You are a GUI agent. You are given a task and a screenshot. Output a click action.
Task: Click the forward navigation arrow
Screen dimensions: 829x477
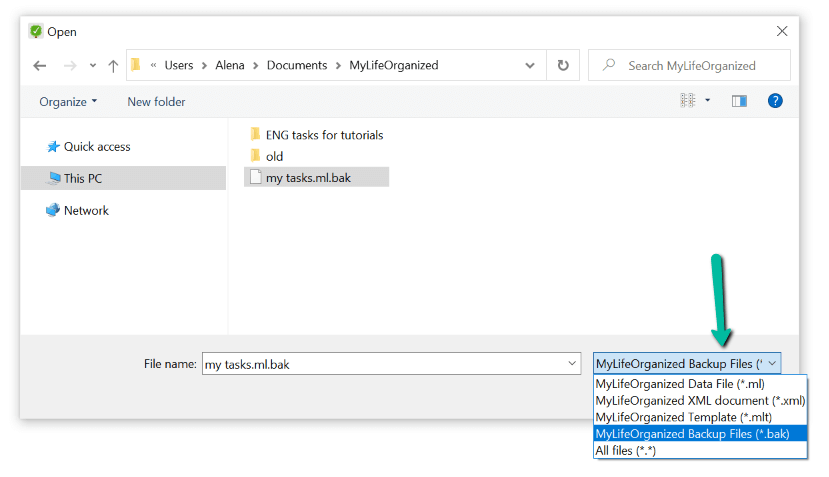click(70, 66)
